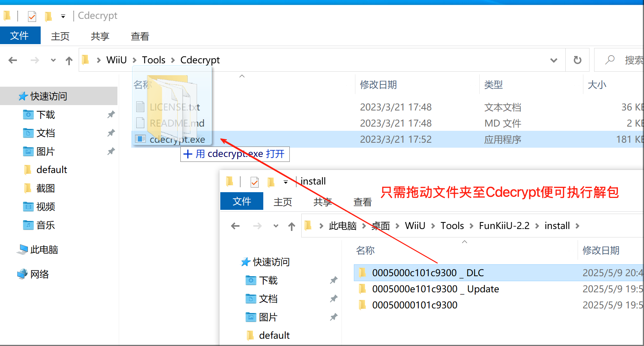Open quick access toolbar dropdown in Cdecrypt window
Image resolution: width=644 pixels, height=346 pixels.
[63, 16]
